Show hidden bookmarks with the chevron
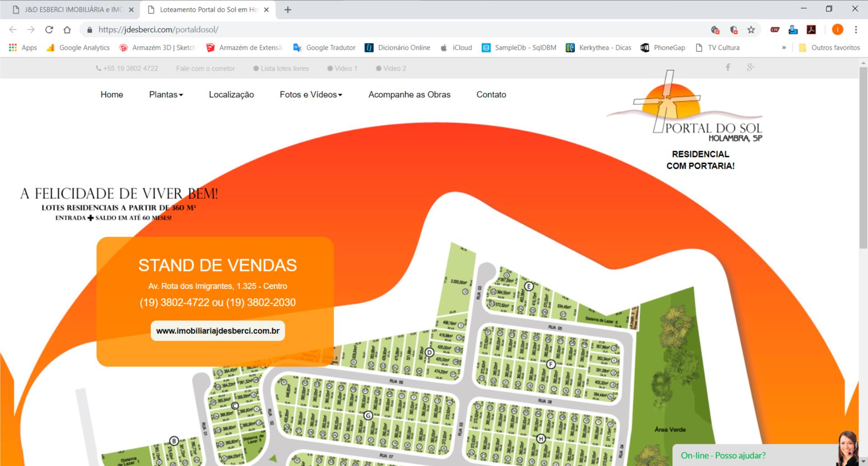 (784, 48)
